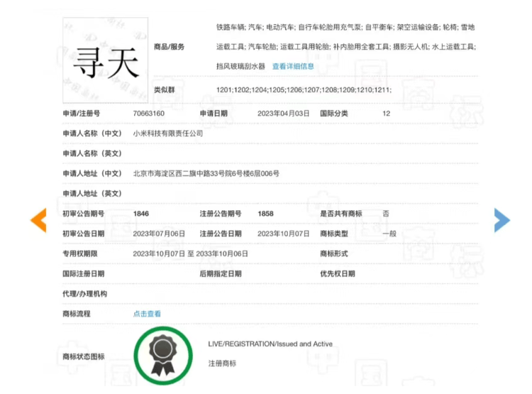532x394 pixels.
Task: Select application date 2023年04月03日
Action: (x=283, y=114)
